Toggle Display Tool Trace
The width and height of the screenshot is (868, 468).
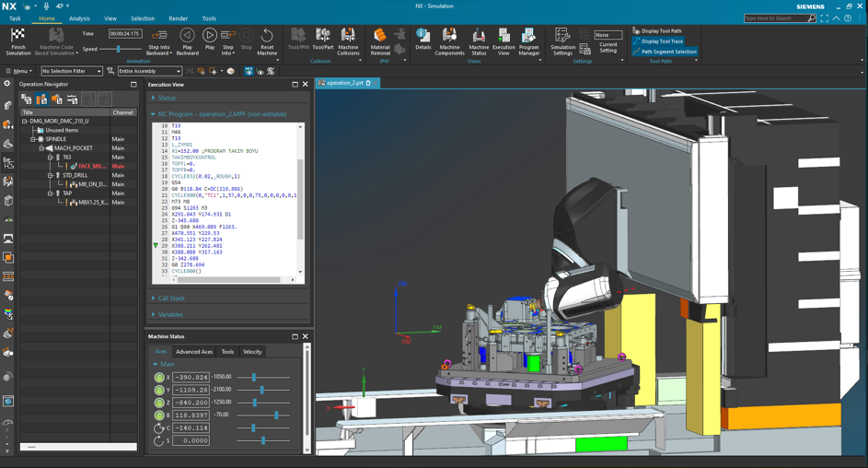tap(658, 41)
